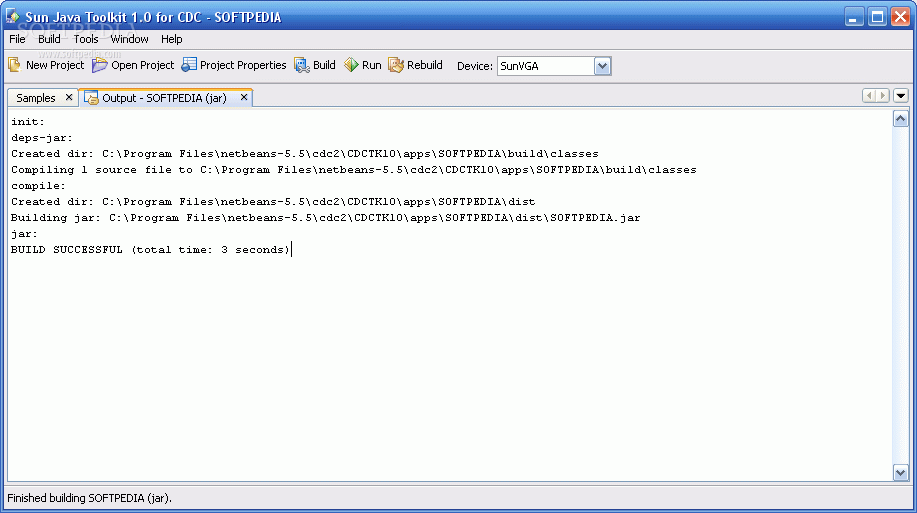Click the 'deps-jar:' output line
This screenshot has width=917, height=513.
42,138
